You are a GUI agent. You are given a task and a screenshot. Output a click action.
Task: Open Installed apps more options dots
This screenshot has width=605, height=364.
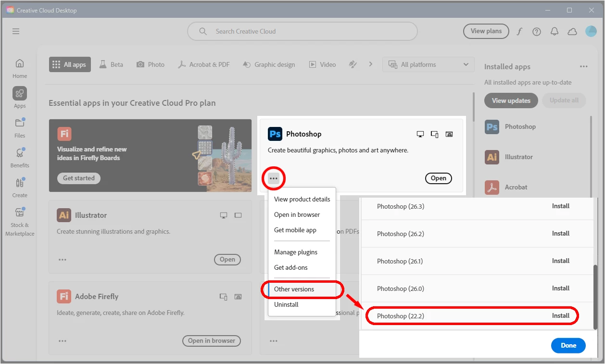(x=584, y=67)
